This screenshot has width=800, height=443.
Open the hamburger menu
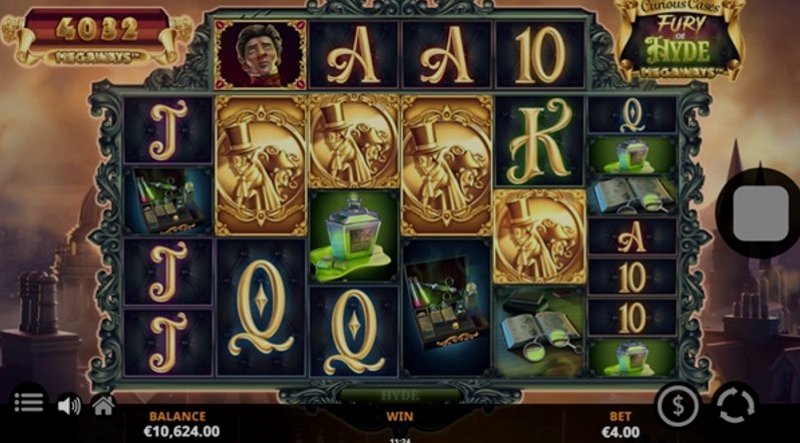pos(28,402)
